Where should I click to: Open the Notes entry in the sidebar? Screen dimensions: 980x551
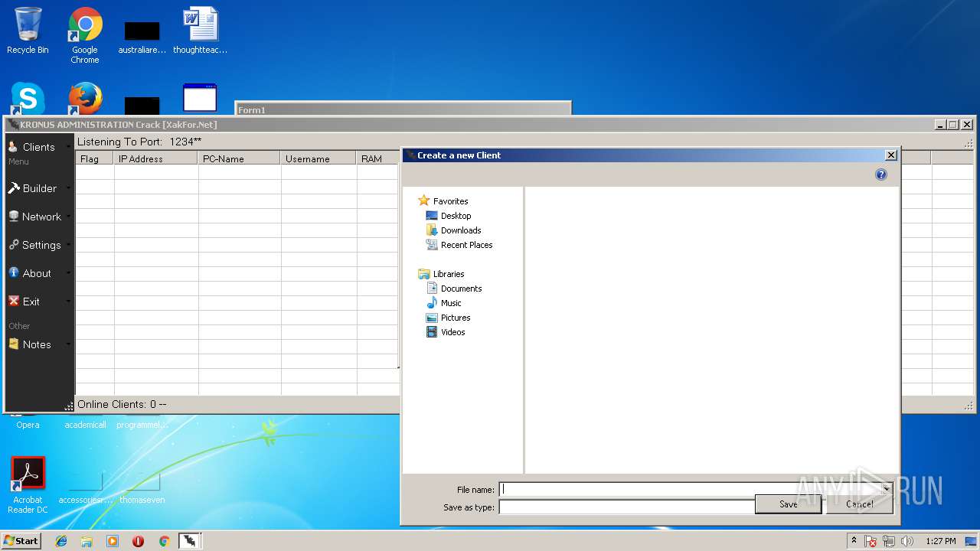[39, 344]
